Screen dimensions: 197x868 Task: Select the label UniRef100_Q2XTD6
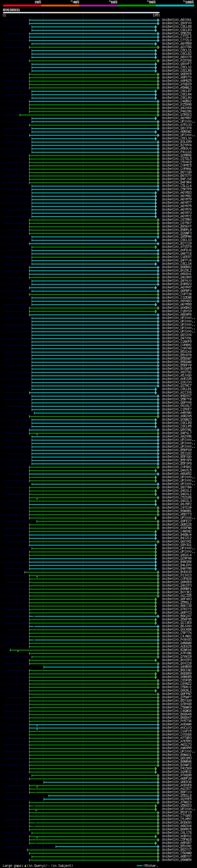point(176,47)
